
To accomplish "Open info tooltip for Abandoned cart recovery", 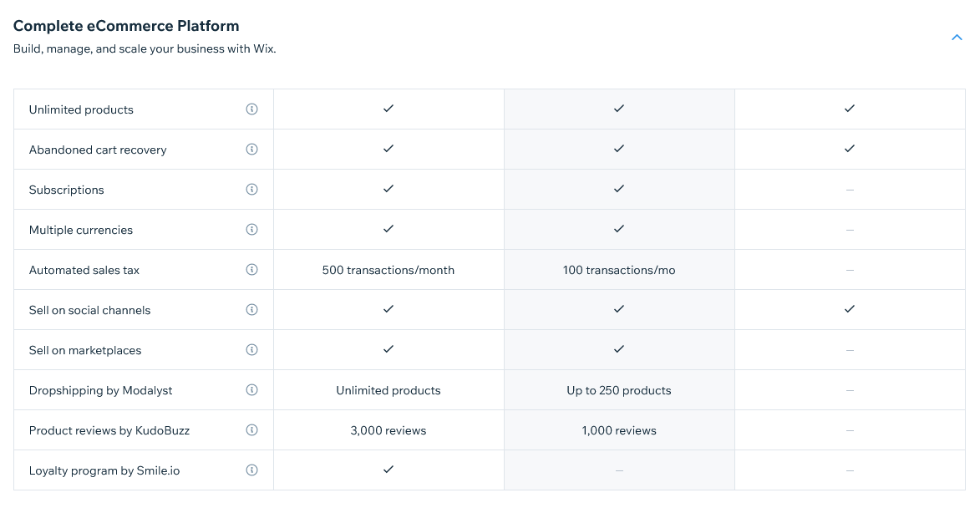I will pos(251,150).
